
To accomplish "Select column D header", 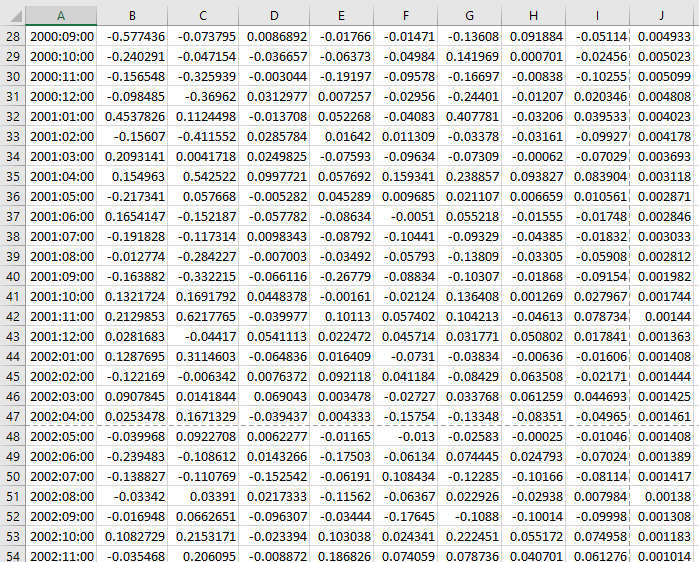I will coord(274,16).
